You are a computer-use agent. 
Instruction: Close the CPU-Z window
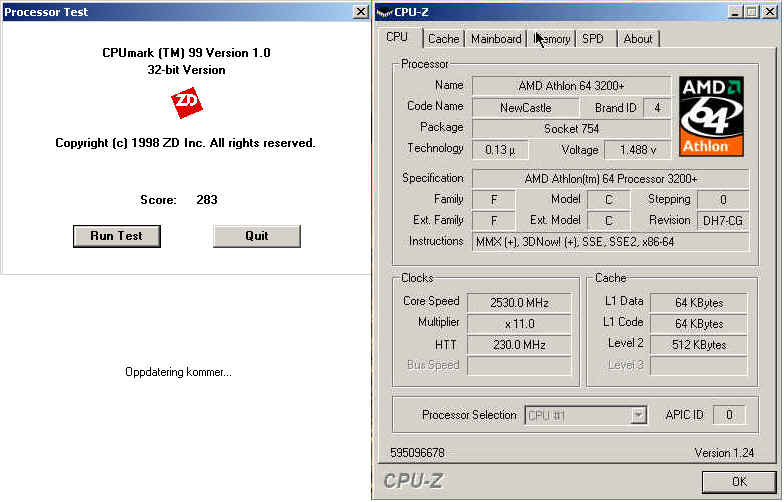pos(770,12)
